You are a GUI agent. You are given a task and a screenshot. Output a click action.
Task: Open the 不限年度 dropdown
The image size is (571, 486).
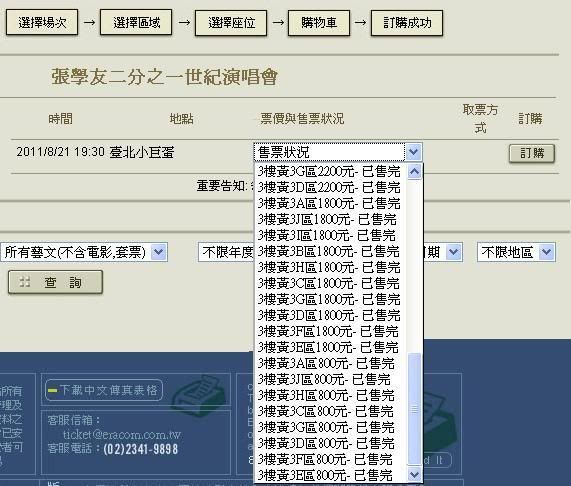click(x=227, y=252)
